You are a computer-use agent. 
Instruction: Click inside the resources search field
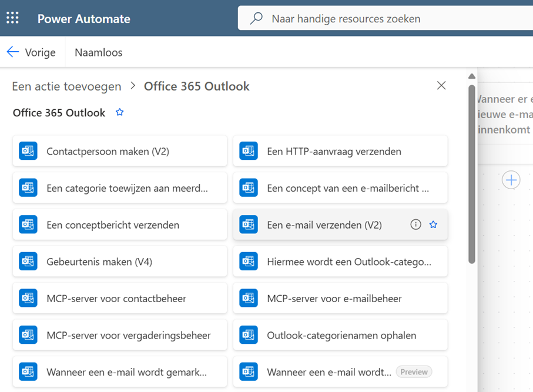pos(353,18)
